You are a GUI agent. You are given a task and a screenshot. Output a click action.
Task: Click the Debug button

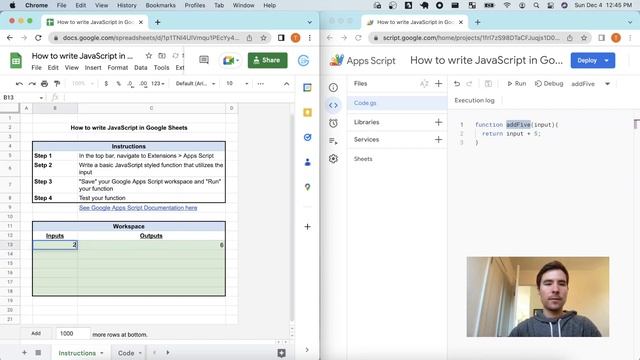[x=549, y=84]
